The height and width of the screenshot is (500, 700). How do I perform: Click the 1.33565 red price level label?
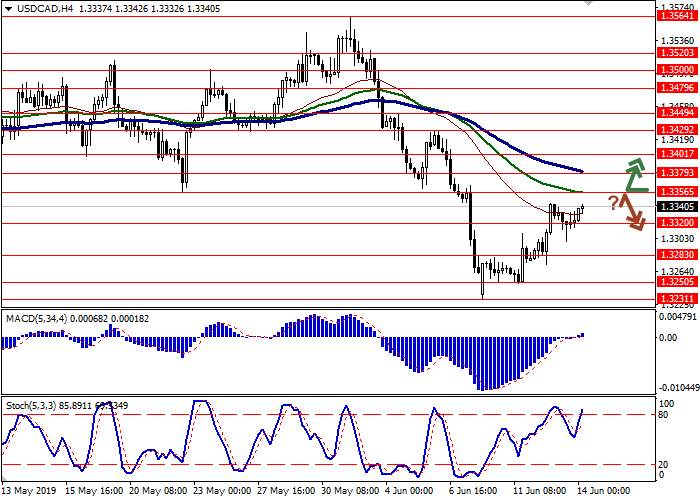[675, 192]
